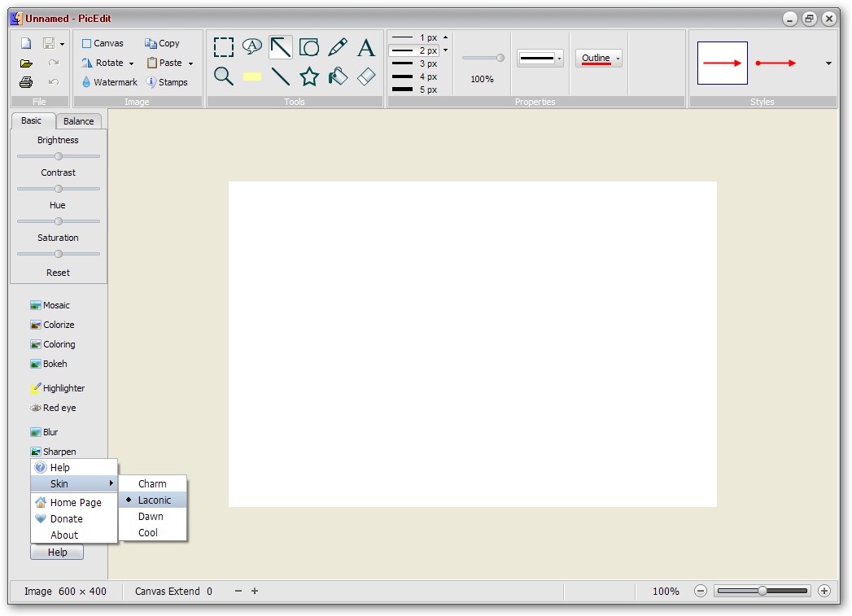Screen dimensions: 852x616
Task: Zoom out with the minus circle icon
Action: (701, 591)
